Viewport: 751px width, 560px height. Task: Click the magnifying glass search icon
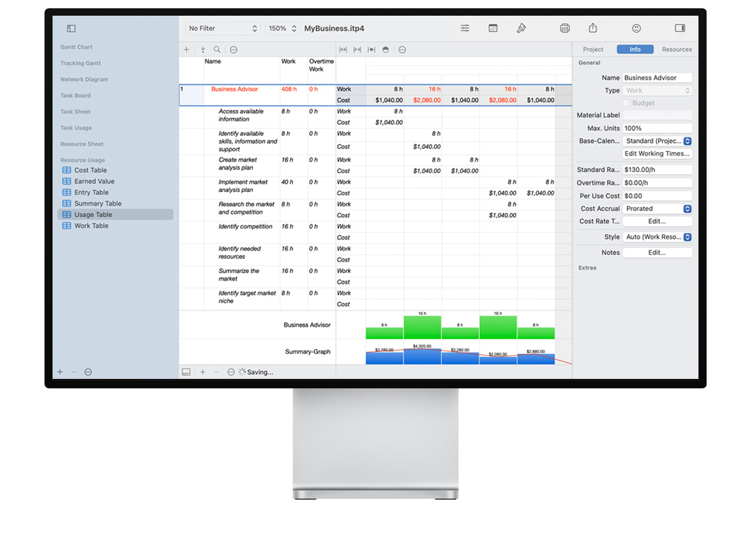[217, 49]
